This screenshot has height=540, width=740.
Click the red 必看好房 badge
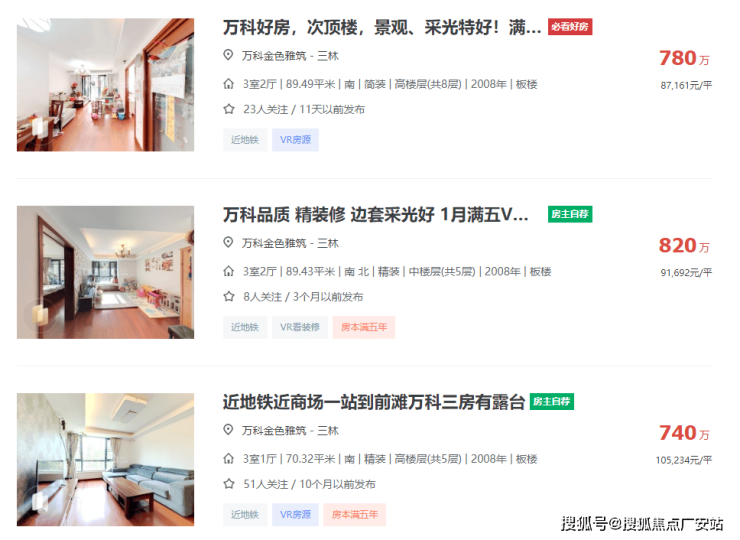[570, 27]
